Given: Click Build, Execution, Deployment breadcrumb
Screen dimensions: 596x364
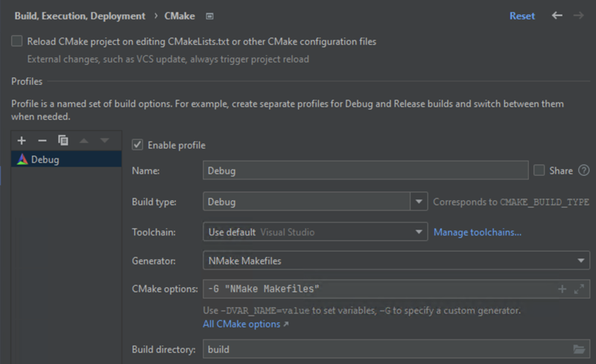Looking at the screenshot, I should [80, 16].
